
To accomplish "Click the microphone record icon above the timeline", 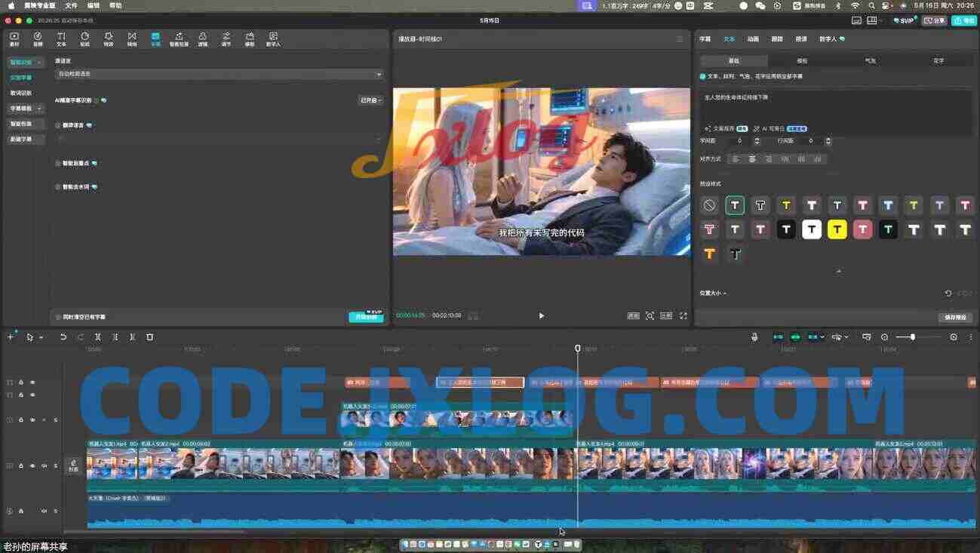I will [754, 337].
